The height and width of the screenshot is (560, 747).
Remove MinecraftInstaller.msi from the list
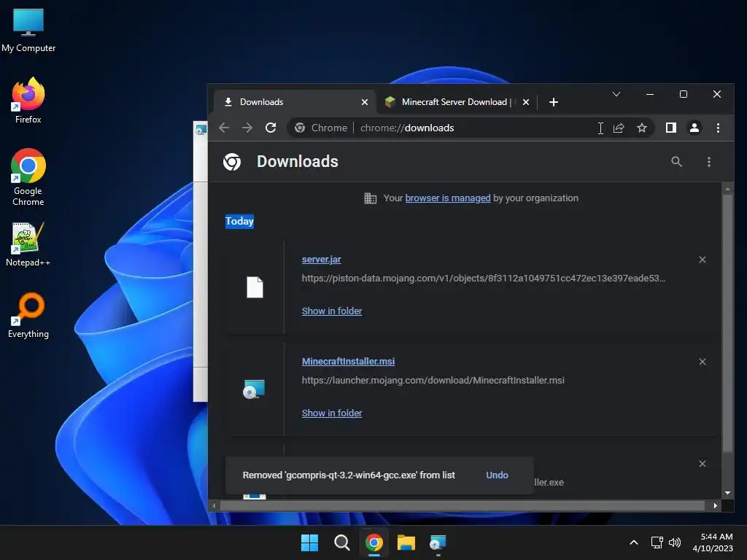703,362
